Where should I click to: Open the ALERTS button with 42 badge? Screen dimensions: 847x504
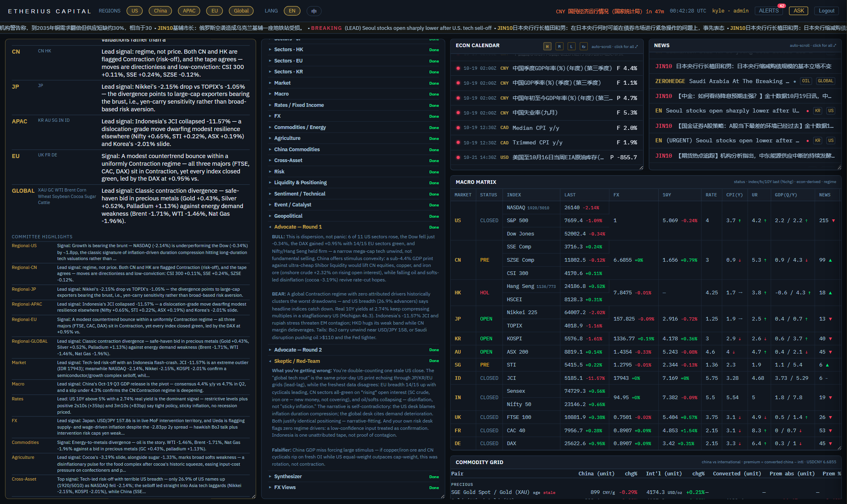click(769, 11)
